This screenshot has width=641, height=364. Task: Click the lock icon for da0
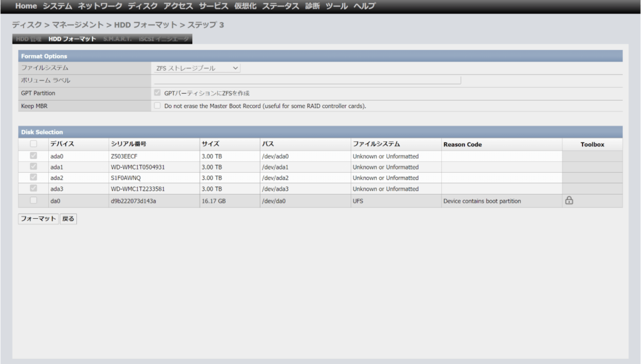tap(569, 201)
